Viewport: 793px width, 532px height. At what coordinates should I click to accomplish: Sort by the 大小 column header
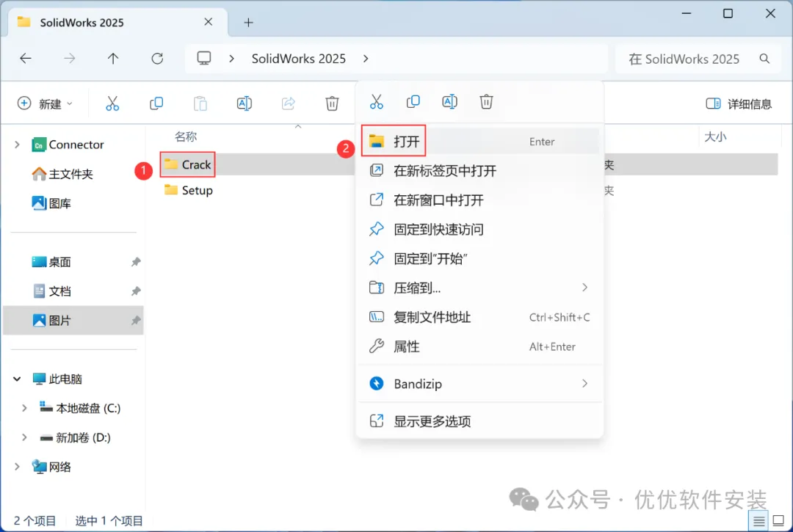click(x=715, y=136)
